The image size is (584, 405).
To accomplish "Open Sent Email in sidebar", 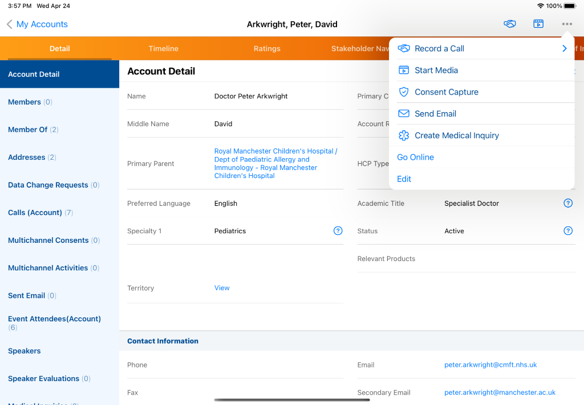I will coord(60,295).
